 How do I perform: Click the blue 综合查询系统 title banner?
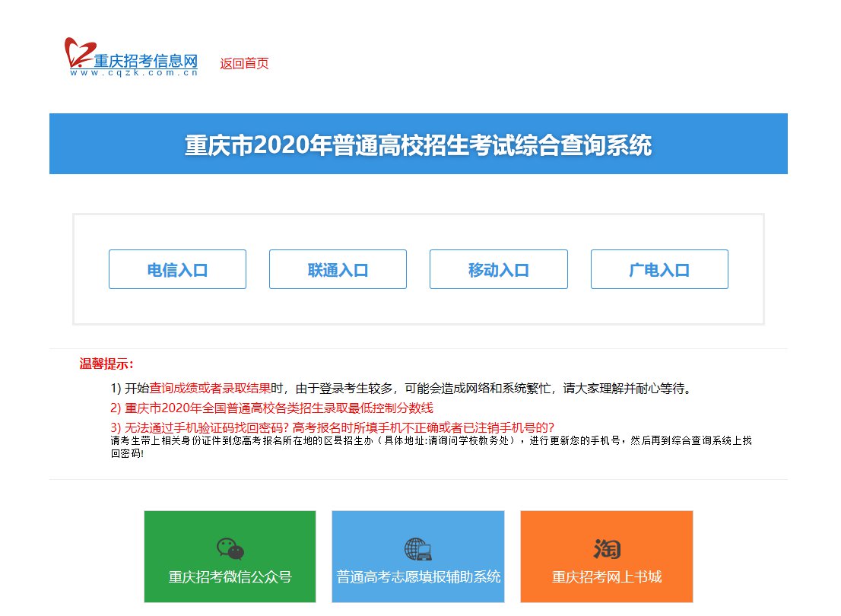[418, 144]
